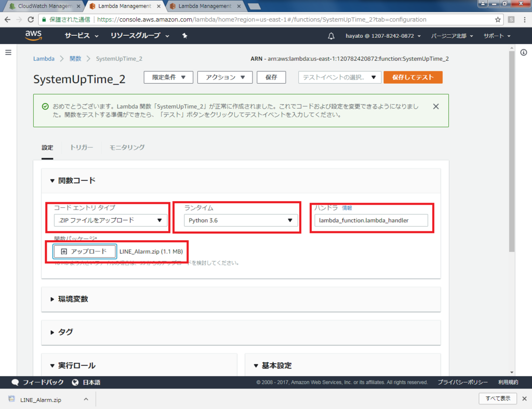
Task: Click the フィードバック footer link
Action: pyautogui.click(x=43, y=382)
